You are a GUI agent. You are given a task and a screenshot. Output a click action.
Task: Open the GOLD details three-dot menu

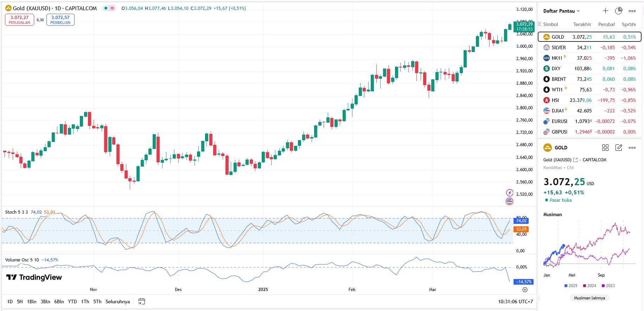(x=632, y=148)
